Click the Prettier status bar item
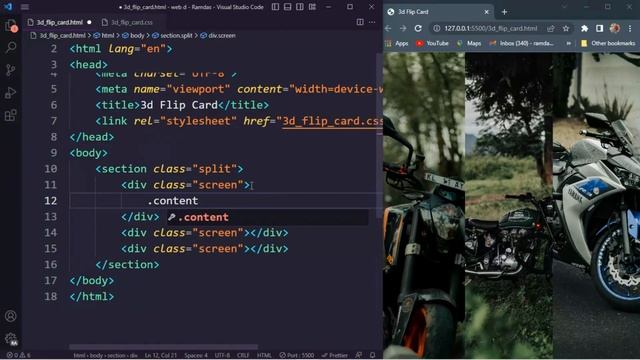The width and height of the screenshot is (640, 360). (x=335, y=356)
